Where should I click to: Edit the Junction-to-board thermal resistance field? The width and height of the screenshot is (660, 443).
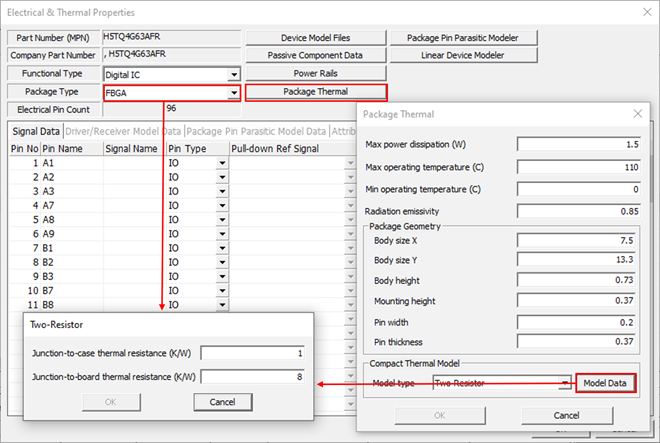[256, 376]
